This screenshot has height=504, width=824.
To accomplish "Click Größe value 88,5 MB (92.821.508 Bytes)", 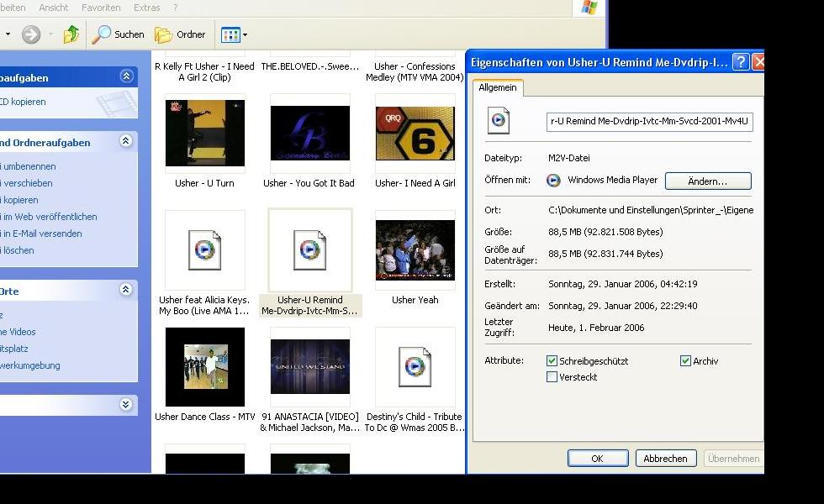I will [605, 232].
